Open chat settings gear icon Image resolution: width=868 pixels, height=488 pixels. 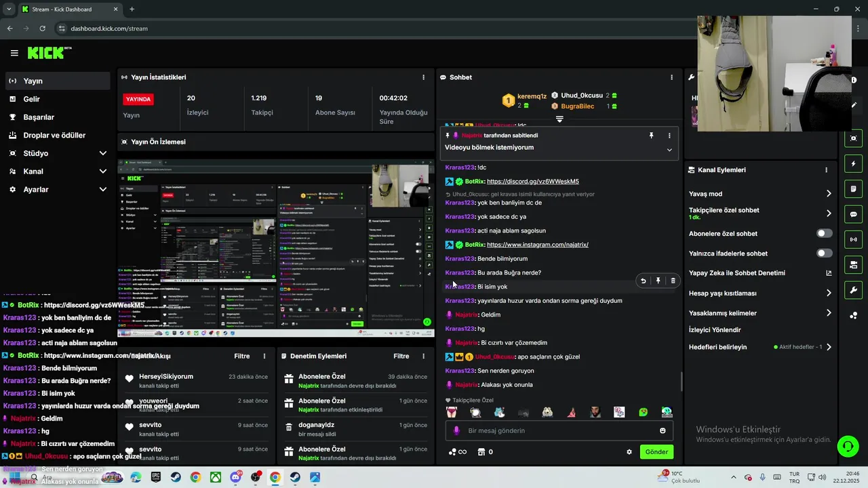point(629,452)
